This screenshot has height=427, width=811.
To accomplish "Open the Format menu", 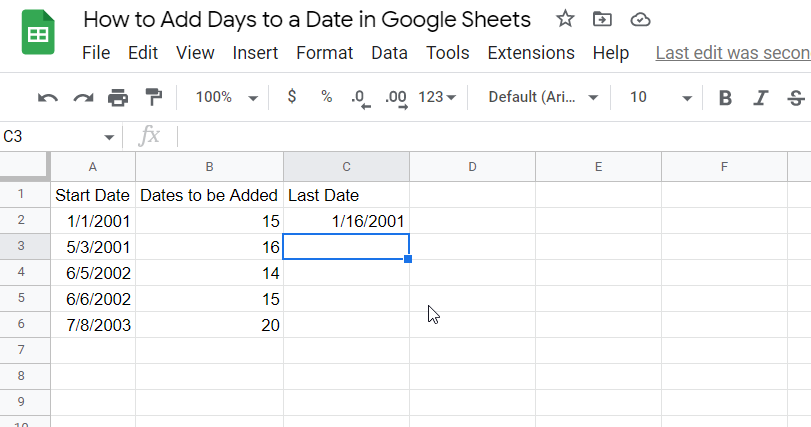I will pos(324,53).
